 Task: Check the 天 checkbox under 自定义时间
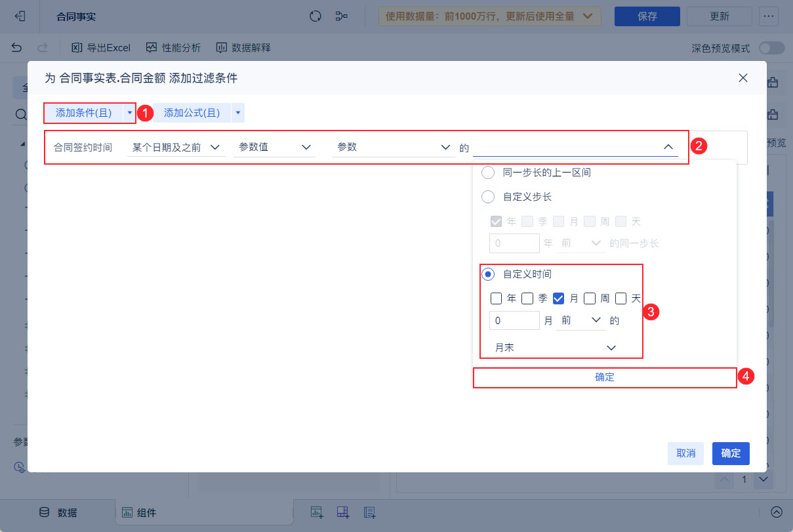tap(621, 298)
